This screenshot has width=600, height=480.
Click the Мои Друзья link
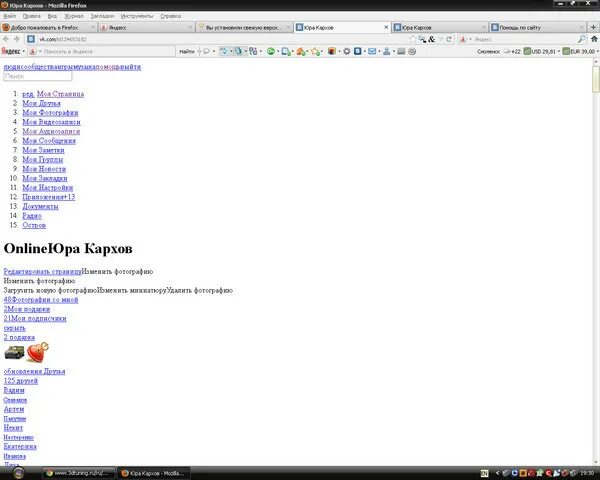click(41, 103)
